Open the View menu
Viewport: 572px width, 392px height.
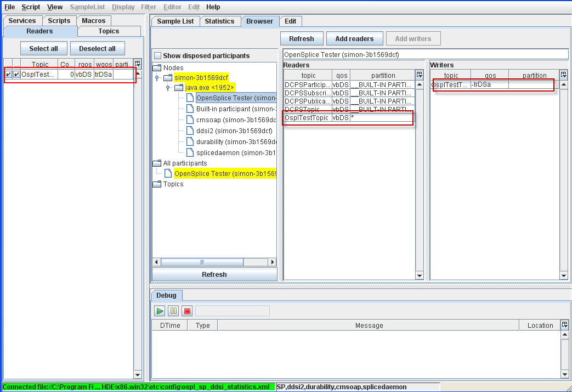pyautogui.click(x=55, y=7)
